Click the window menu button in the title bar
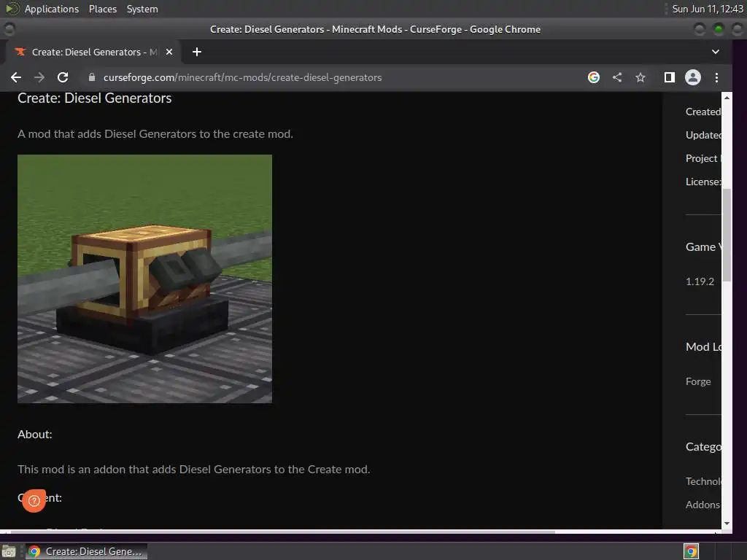The image size is (747, 560). [9, 29]
